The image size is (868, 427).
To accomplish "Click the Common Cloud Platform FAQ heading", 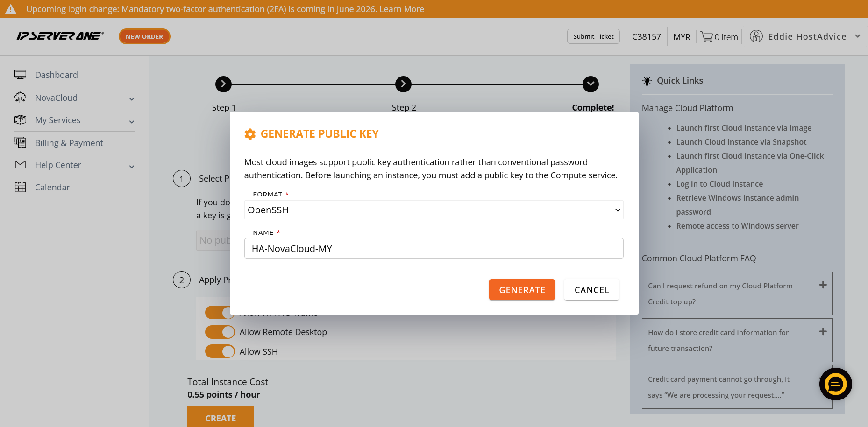I will pos(698,258).
